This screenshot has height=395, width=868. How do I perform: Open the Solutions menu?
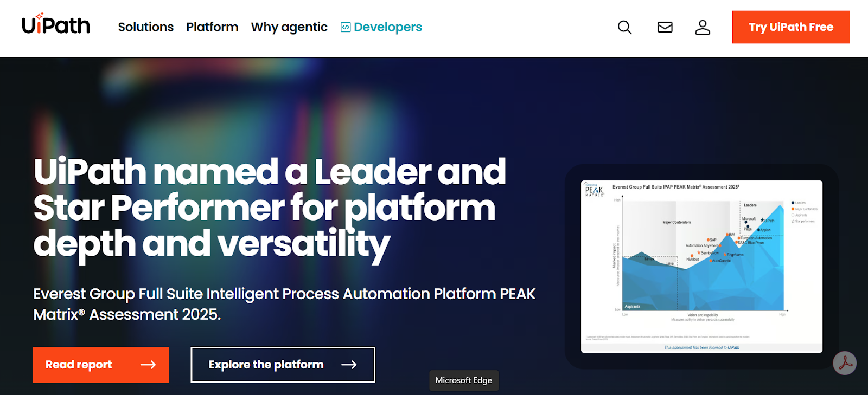point(146,27)
